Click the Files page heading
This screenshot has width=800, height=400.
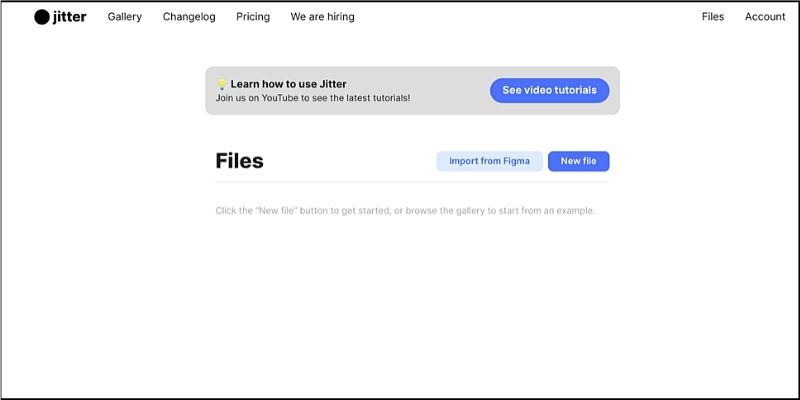click(239, 161)
